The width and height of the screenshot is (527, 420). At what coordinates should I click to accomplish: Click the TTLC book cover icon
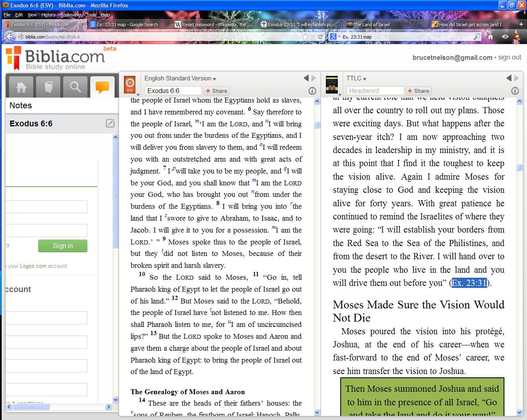[x=332, y=85]
